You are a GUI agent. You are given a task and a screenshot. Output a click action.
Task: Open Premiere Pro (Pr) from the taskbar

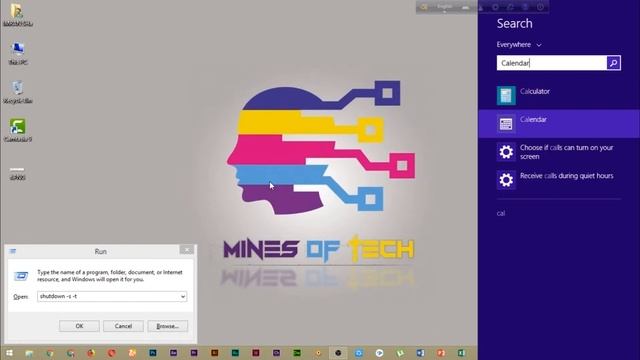194,353
